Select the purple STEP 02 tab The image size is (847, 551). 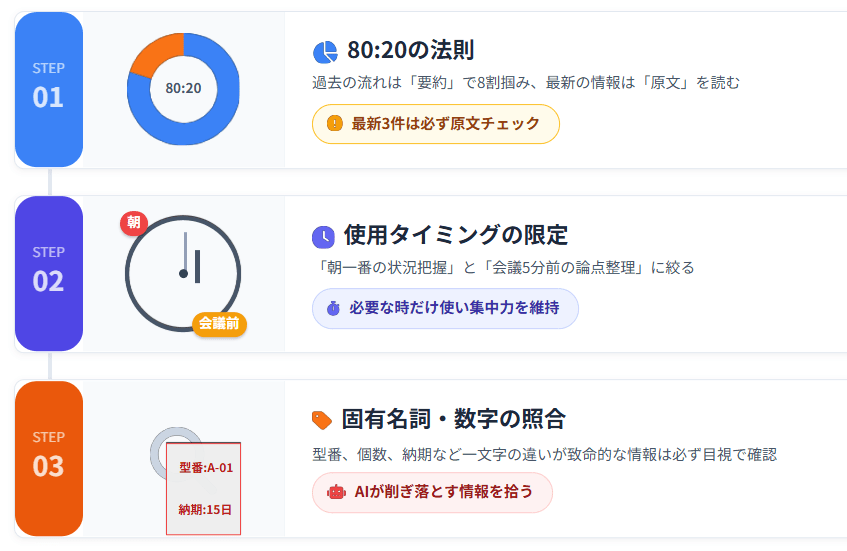[x=48, y=272]
